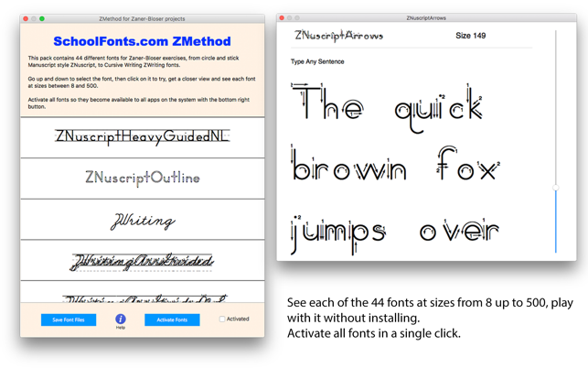
Task: Open the Help info icon
Action: pos(121,319)
